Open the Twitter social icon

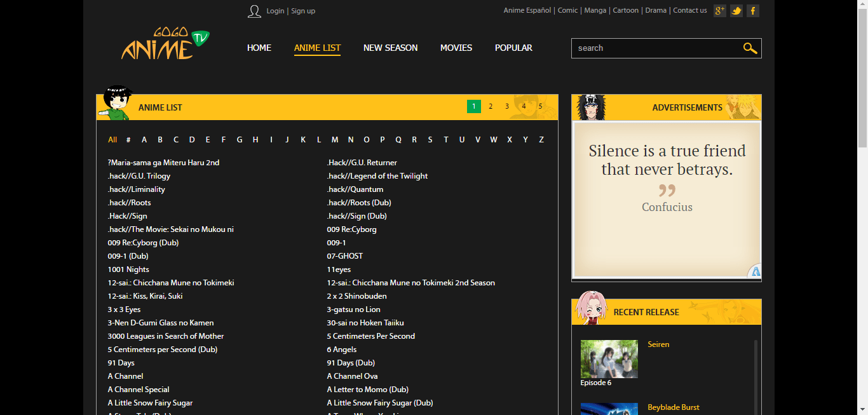(x=736, y=11)
